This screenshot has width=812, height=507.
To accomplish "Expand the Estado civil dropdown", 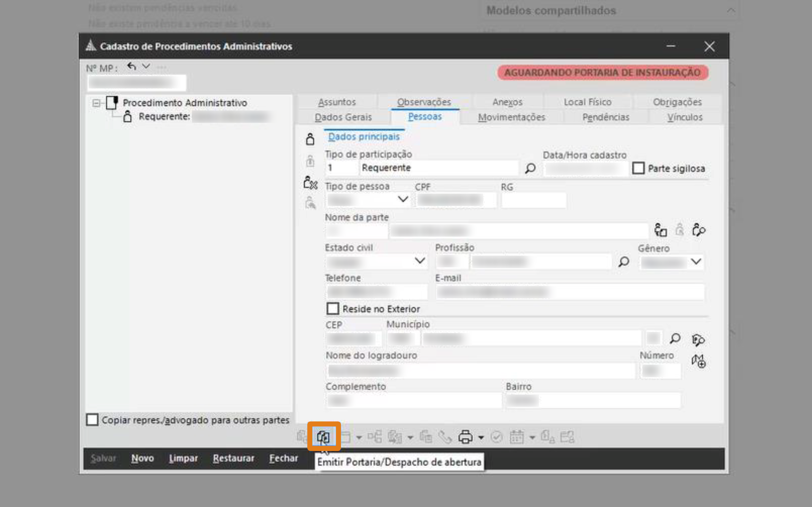I will click(420, 260).
